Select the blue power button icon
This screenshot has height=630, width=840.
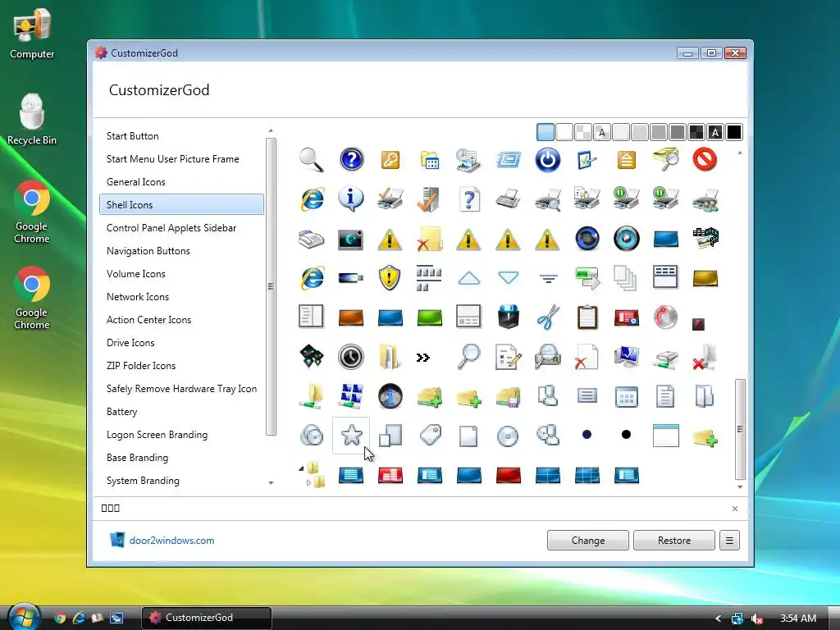pos(547,160)
